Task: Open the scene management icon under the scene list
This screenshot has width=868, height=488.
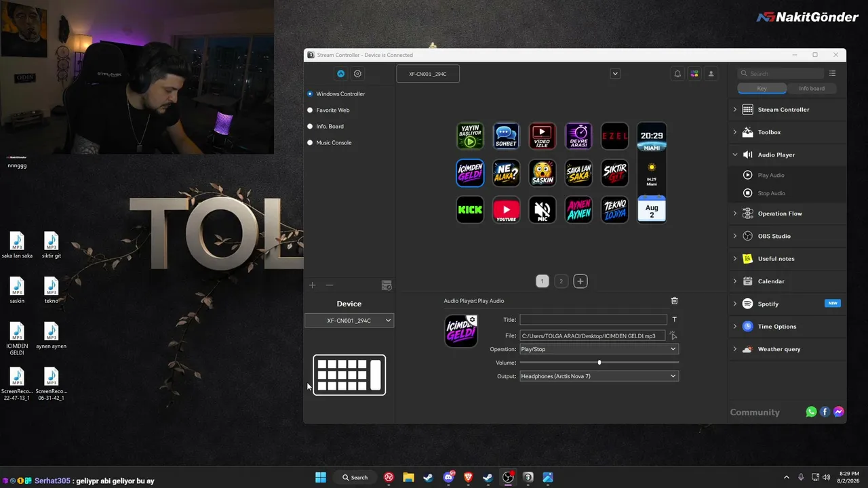Action: pyautogui.click(x=387, y=286)
